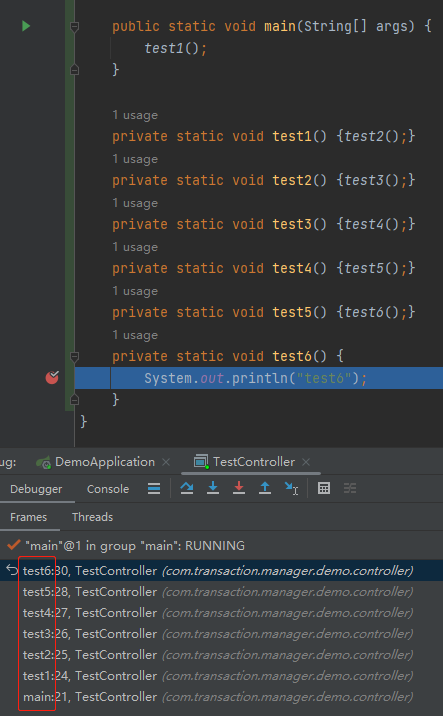The width and height of the screenshot is (443, 716).
Task: Switch to the Frames tab
Action: (x=28, y=517)
